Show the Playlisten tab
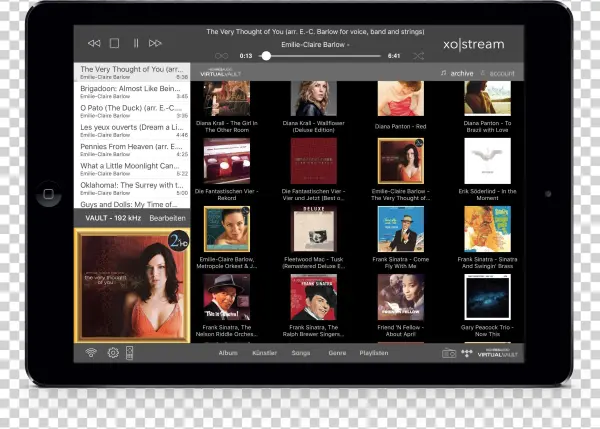The image size is (600, 429). 374,353
